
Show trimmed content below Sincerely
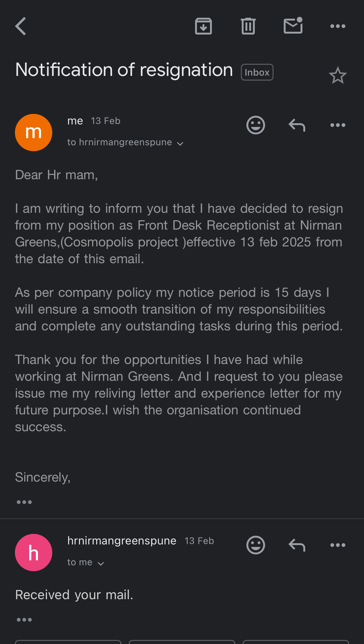(24, 502)
